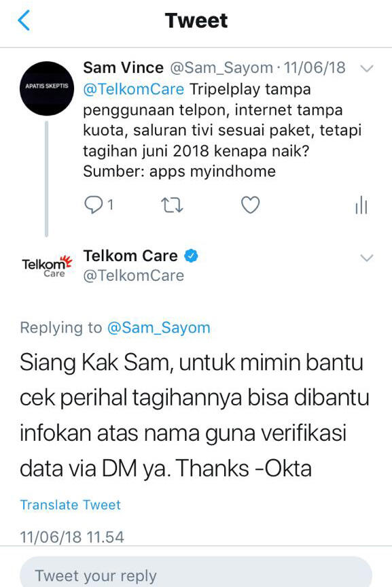Tap the 11/06/18 11.54 timestamp
Image resolution: width=392 pixels, height=587 pixels.
point(72,537)
